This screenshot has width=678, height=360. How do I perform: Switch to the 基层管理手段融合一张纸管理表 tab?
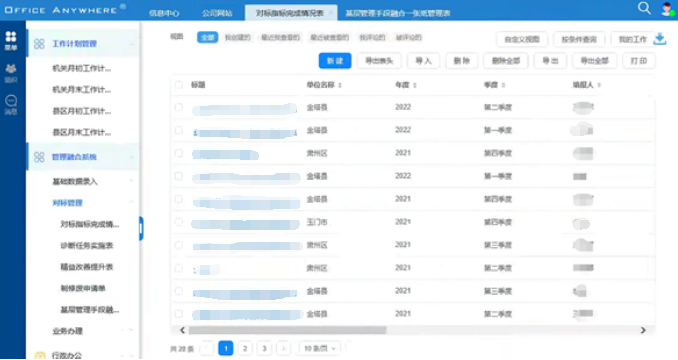pos(397,13)
